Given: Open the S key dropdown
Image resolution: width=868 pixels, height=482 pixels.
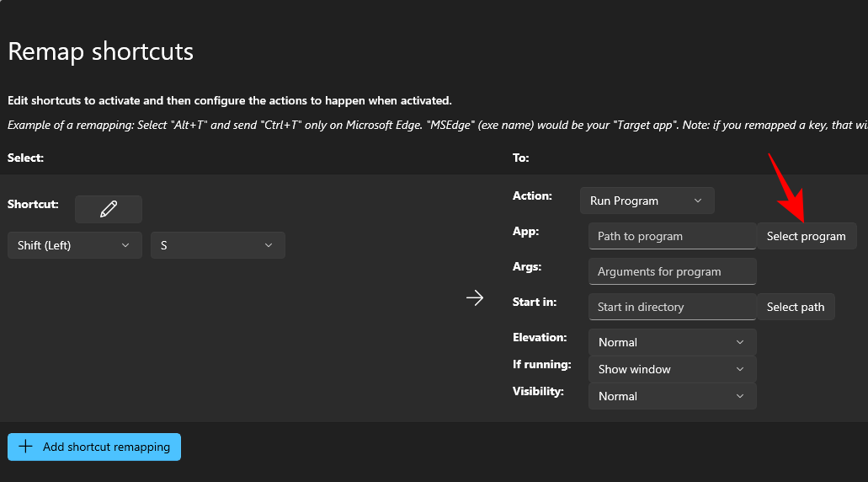Looking at the screenshot, I should click(x=217, y=245).
